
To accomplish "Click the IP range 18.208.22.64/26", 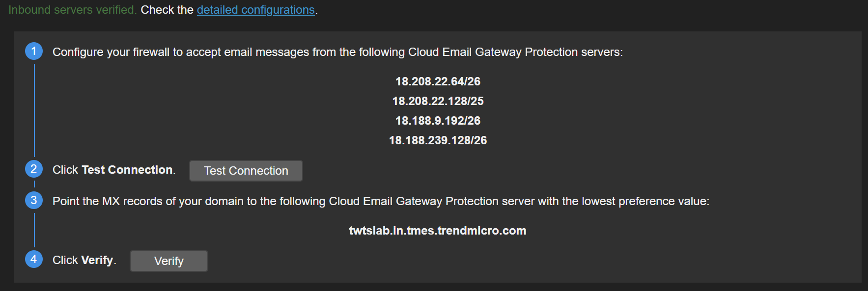I will pyautogui.click(x=438, y=81).
